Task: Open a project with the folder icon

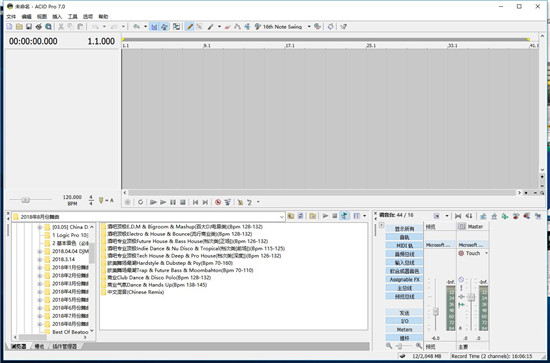Action: click(19, 27)
